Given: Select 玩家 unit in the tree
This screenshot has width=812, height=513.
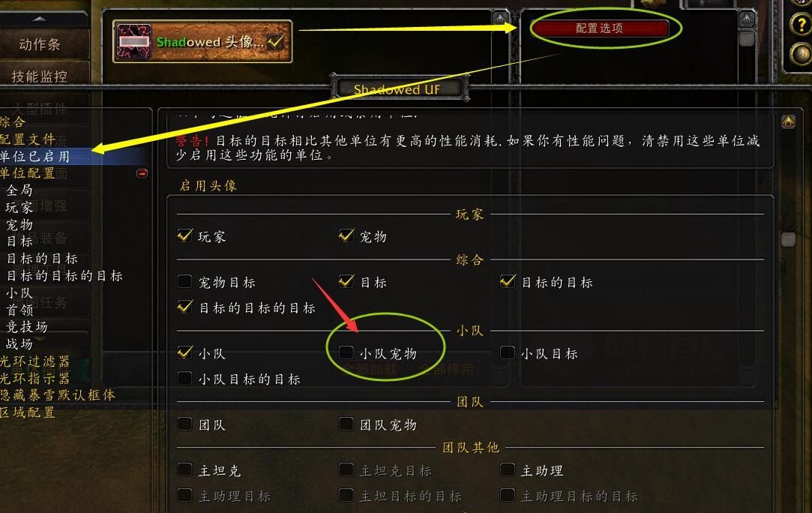Looking at the screenshot, I should pyautogui.click(x=19, y=208).
